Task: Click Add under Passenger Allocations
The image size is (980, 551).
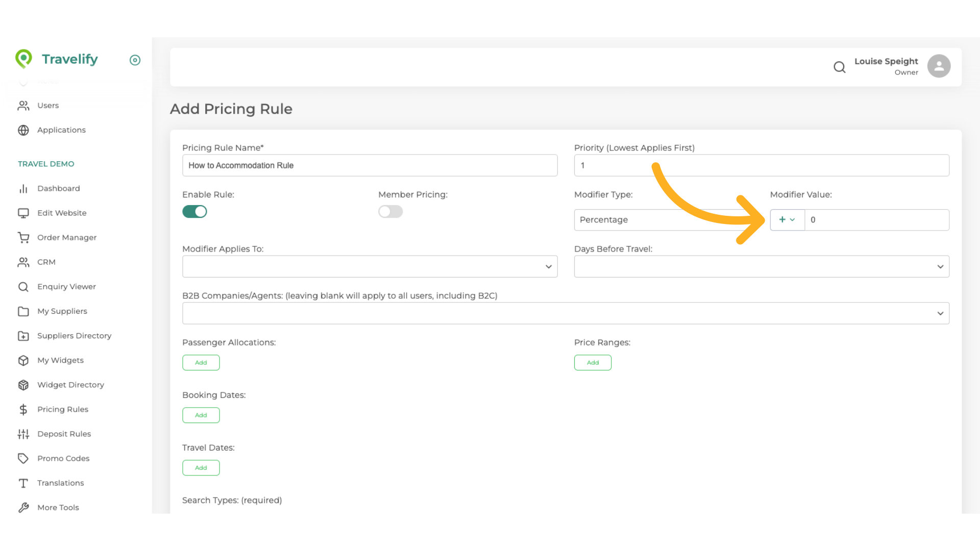Action: pyautogui.click(x=201, y=363)
